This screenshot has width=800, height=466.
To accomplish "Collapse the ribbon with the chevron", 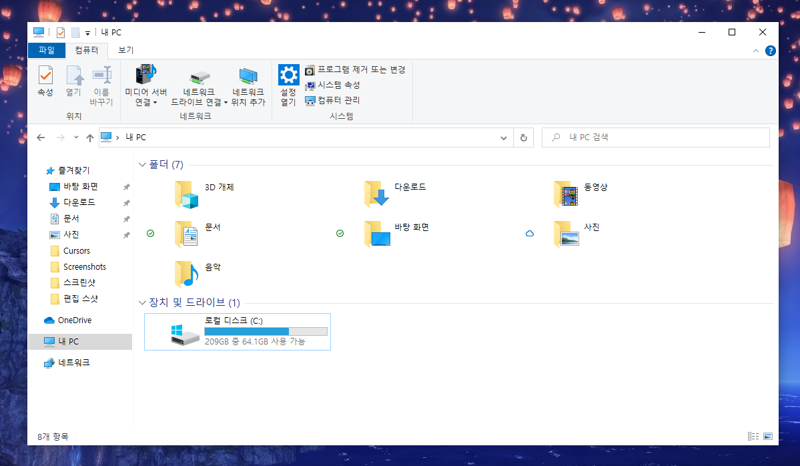I will [x=756, y=51].
